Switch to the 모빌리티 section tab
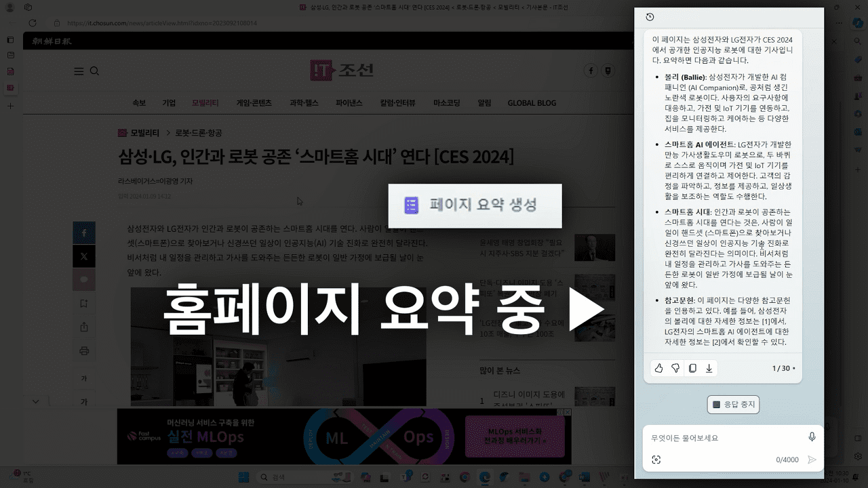This screenshot has height=488, width=868. pos(205,102)
